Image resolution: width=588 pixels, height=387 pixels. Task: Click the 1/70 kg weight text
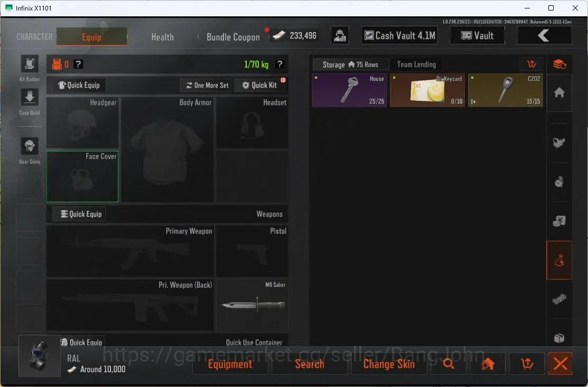tap(256, 64)
